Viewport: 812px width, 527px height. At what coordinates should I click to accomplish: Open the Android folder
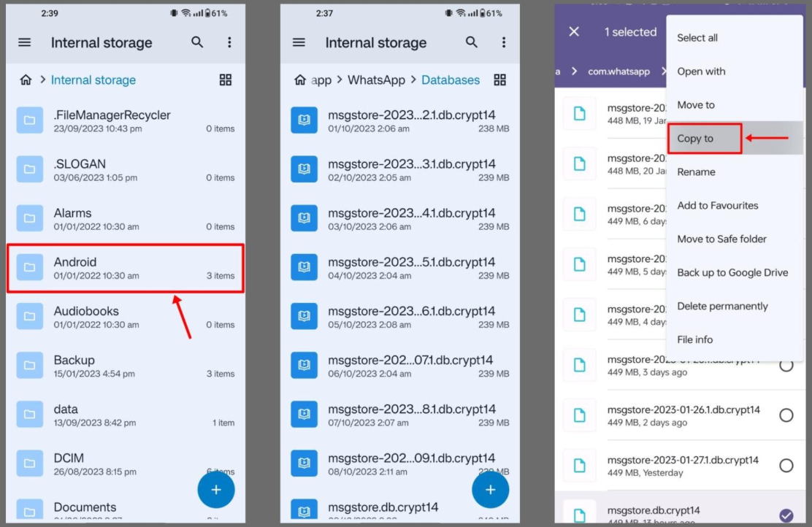click(x=126, y=268)
